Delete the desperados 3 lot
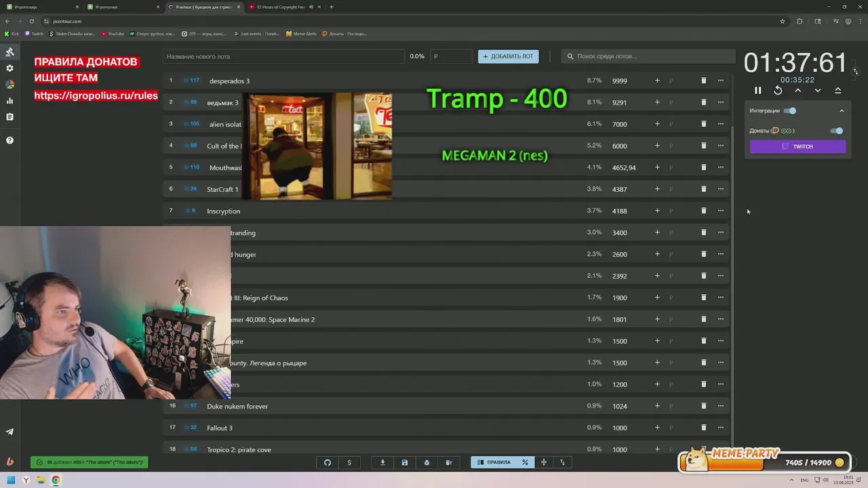The height and width of the screenshot is (488, 868). [x=703, y=81]
